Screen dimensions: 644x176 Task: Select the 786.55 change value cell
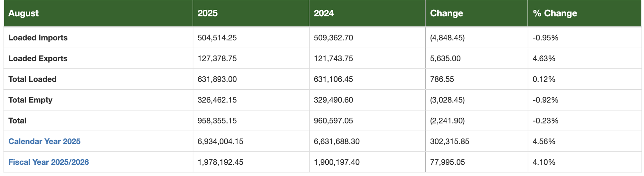tap(442, 79)
